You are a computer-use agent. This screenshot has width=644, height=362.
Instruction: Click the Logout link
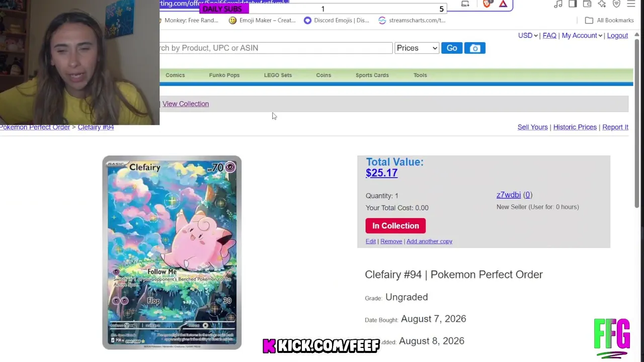tap(617, 36)
